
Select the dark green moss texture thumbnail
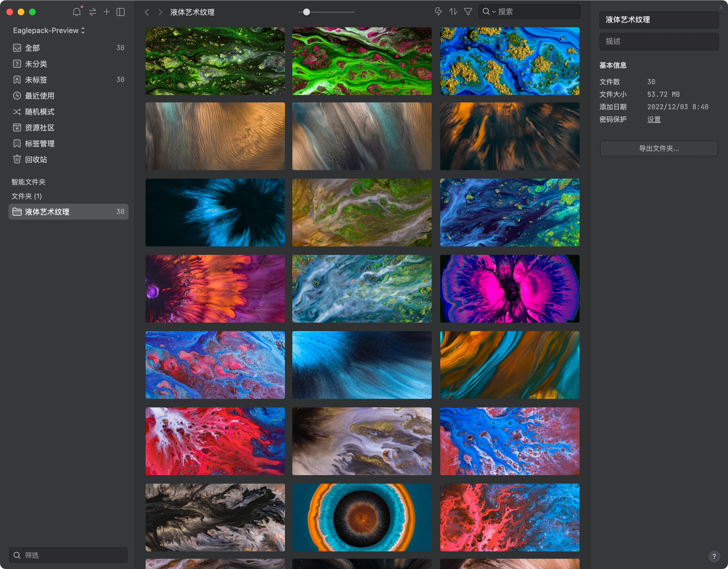point(215,61)
